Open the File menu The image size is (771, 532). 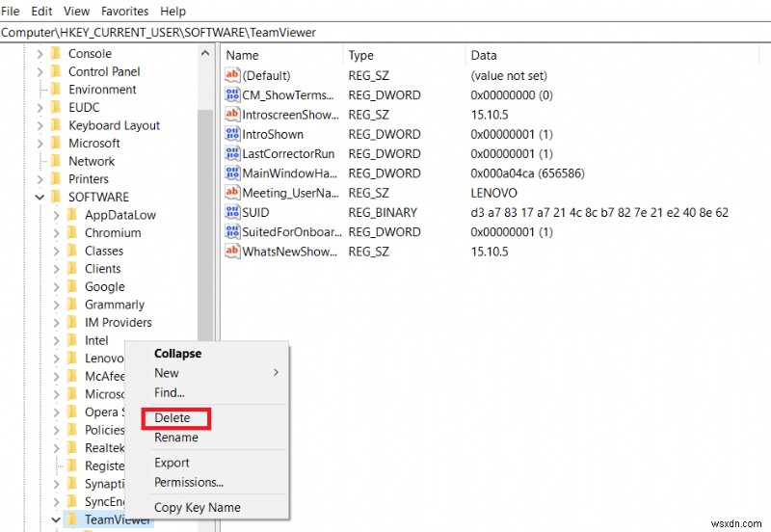(x=11, y=11)
